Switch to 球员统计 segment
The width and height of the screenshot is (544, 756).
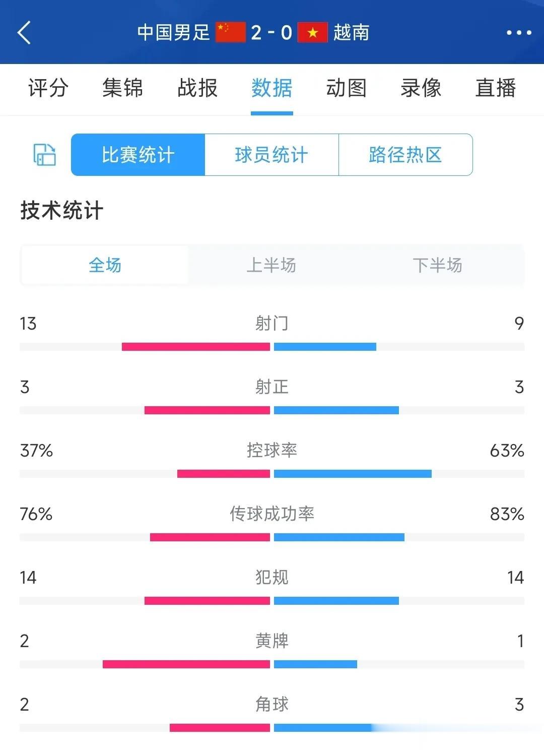271,155
